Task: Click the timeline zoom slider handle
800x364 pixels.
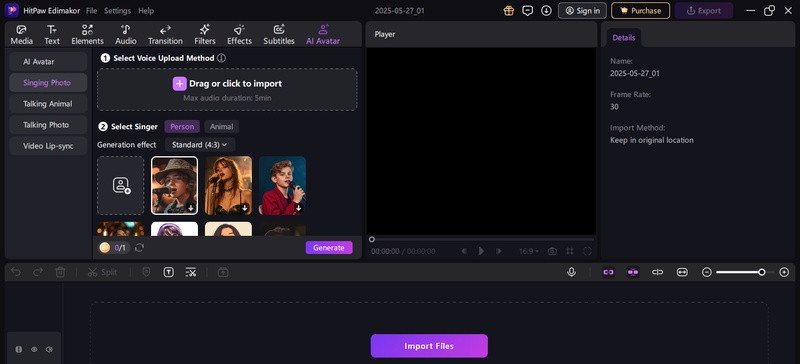Action: point(762,272)
